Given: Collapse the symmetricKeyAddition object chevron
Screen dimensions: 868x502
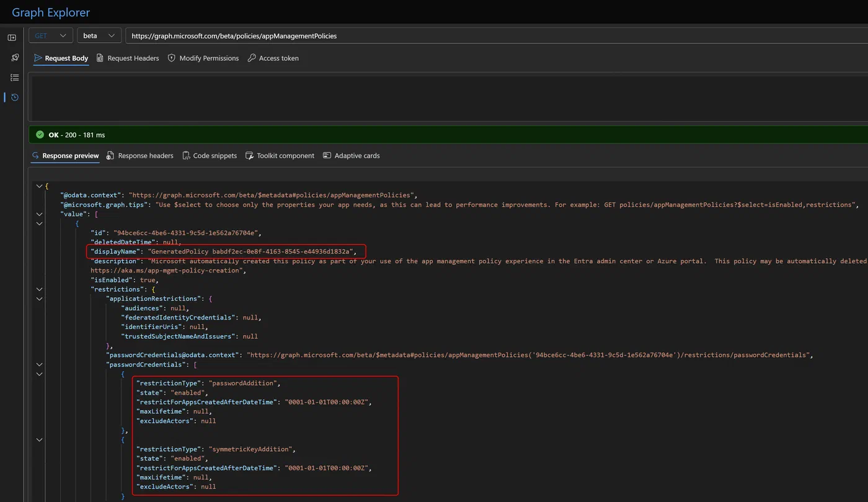Looking at the screenshot, I should point(39,439).
